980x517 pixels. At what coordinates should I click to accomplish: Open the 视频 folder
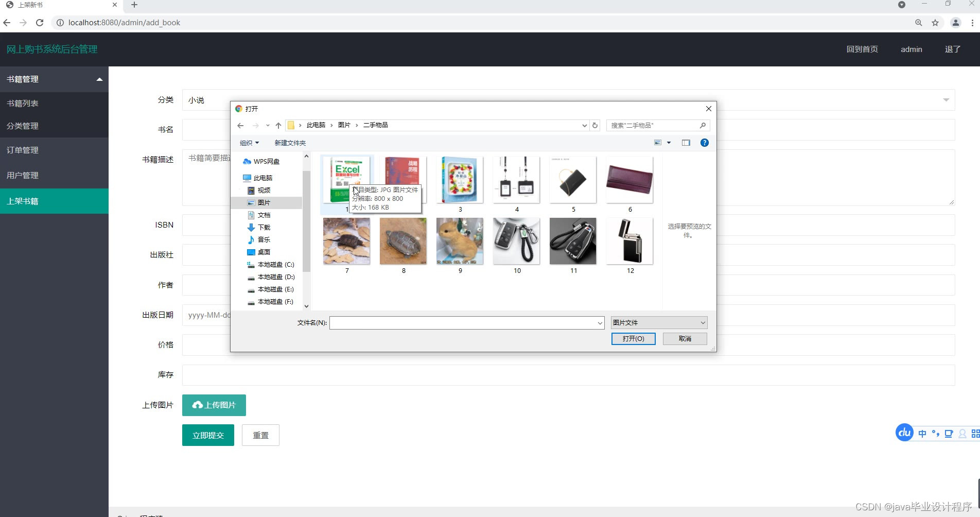pos(259,190)
